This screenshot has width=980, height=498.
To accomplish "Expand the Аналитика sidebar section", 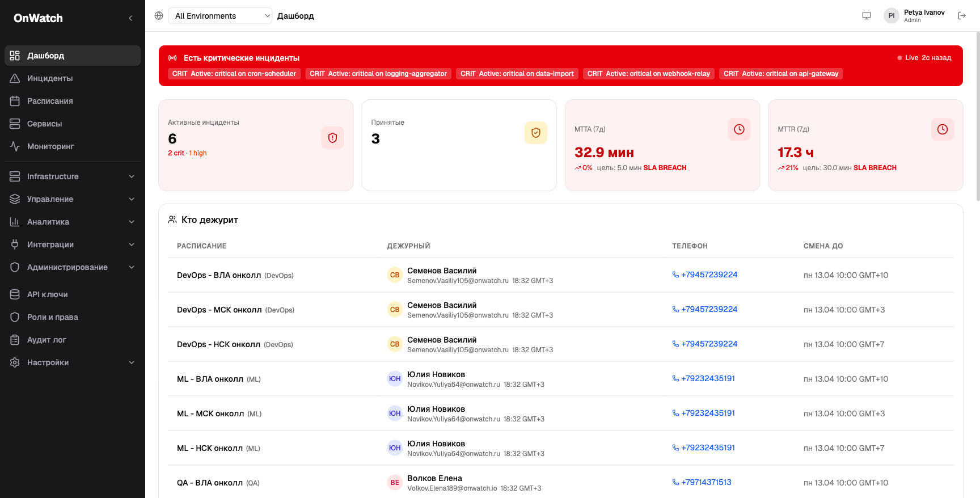I will (73, 222).
